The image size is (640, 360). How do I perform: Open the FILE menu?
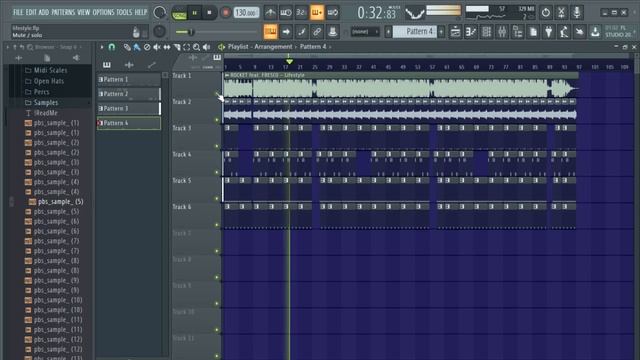[x=18, y=12]
